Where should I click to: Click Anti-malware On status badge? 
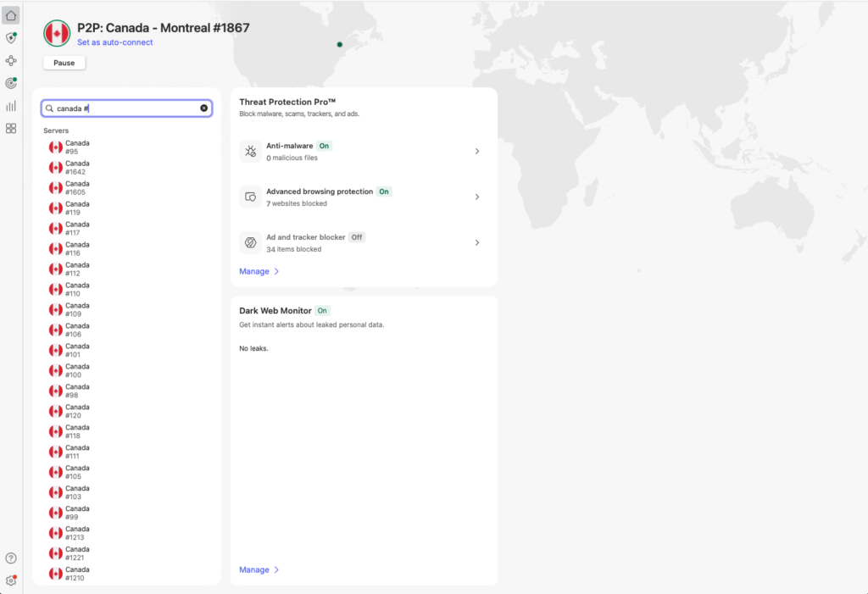324,146
